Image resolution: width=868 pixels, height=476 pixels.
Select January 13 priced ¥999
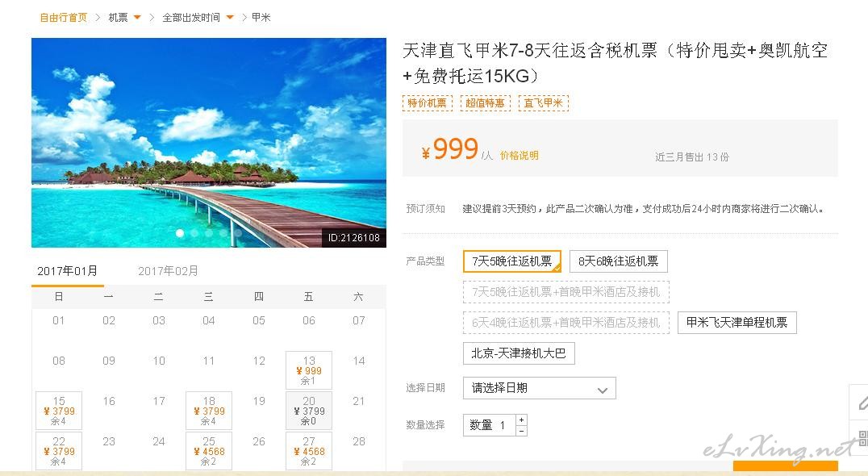309,370
